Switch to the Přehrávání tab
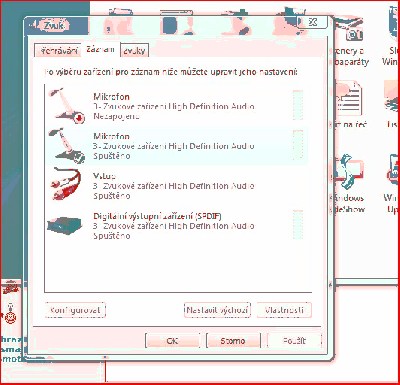Viewport: 400px width, 385px height. [57, 51]
